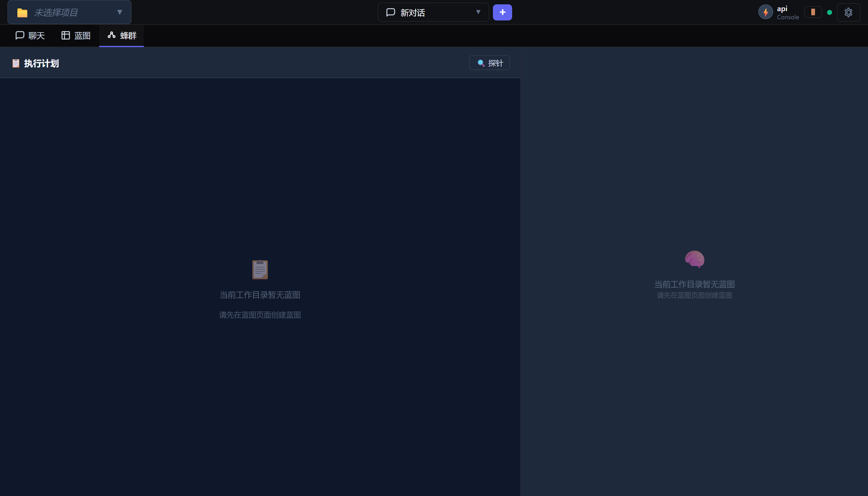Create new conversation with plus button
868x496 pixels.
tap(502, 12)
